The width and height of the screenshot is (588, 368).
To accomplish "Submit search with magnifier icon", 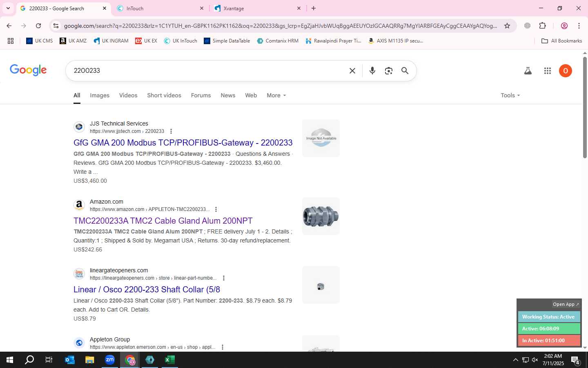I will click(x=405, y=71).
